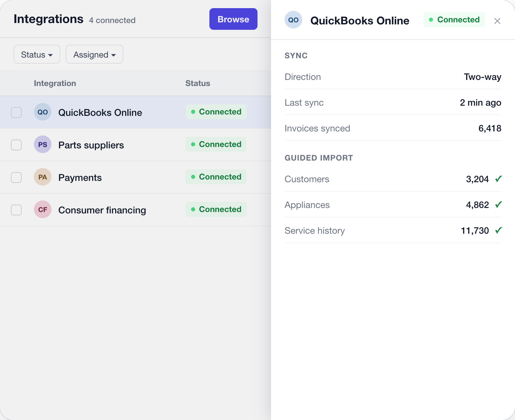The image size is (515, 420).
Task: Open the Parts suppliers integration
Action: (x=136, y=145)
